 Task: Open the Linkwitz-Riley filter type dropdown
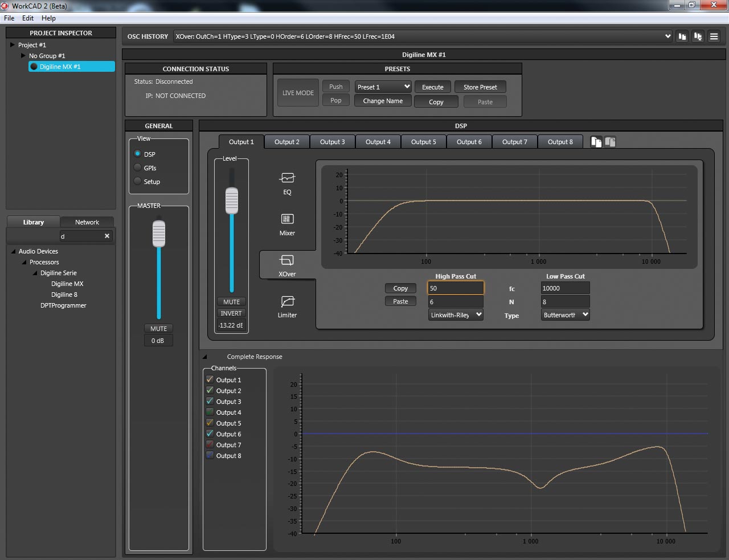click(x=456, y=314)
